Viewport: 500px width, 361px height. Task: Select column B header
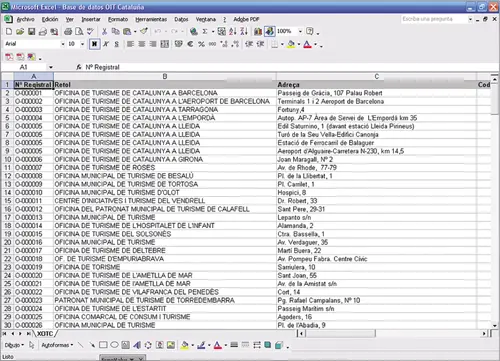point(165,76)
